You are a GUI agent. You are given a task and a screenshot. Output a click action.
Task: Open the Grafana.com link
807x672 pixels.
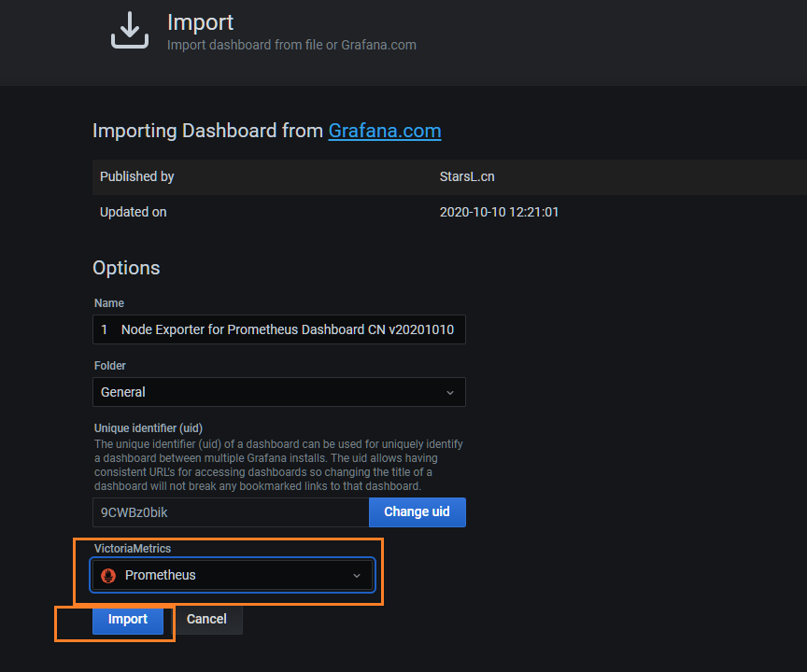pos(385,131)
